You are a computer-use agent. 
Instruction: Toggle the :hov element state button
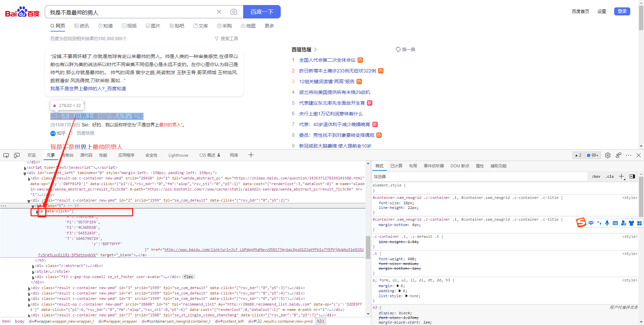(x=596, y=176)
